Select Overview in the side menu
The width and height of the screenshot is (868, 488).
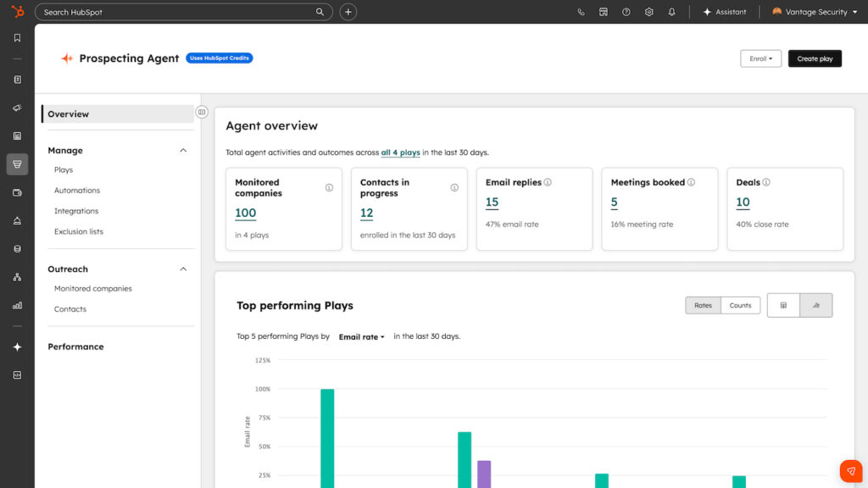point(118,114)
